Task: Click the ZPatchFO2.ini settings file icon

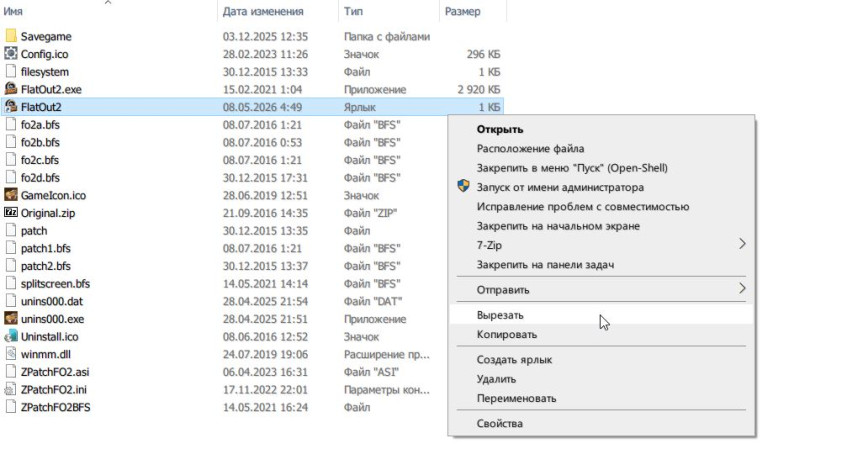Action: pyautogui.click(x=11, y=389)
